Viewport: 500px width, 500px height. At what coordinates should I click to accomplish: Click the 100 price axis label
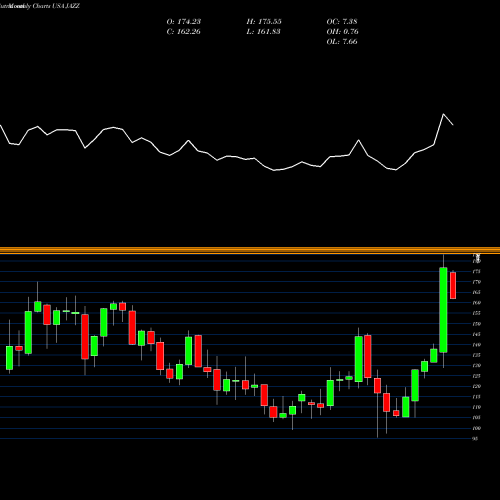477,428
